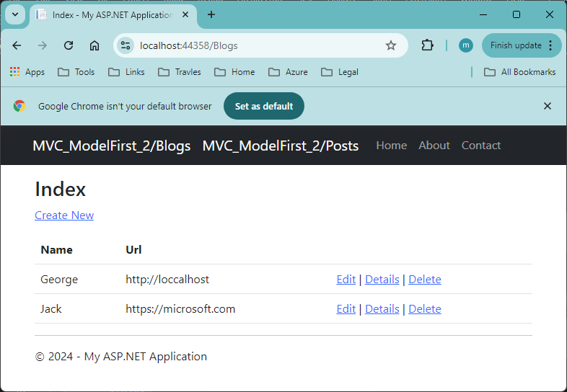Dismiss the default browser notification bar
The image size is (567, 392).
(548, 106)
